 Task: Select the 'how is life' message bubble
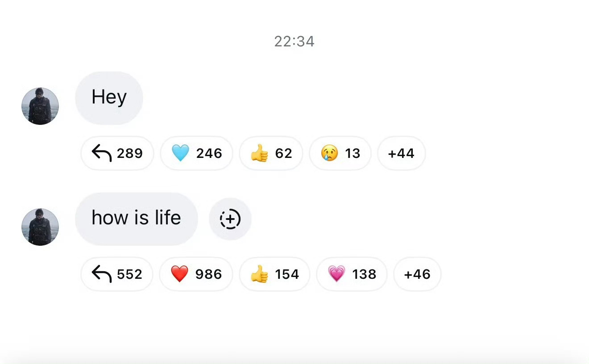136,219
